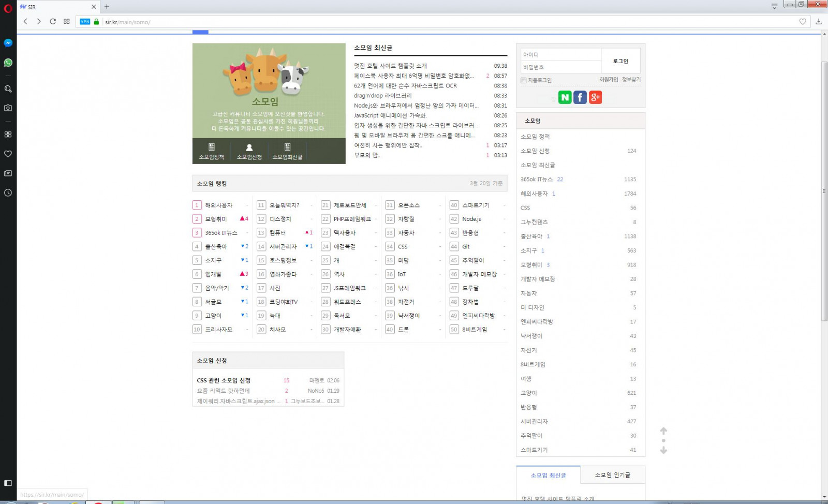828x504 pixels.
Task: Open bookmarks heart icon in sidebar
Action: (x=8, y=154)
